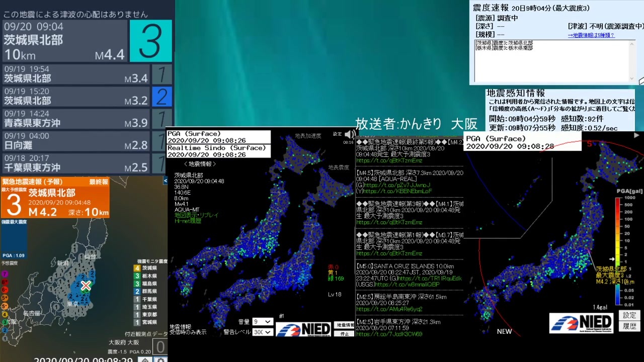Viewport: 644px width, 362px height.
Task: Mute the speaker volume icon
Action: (349, 134)
